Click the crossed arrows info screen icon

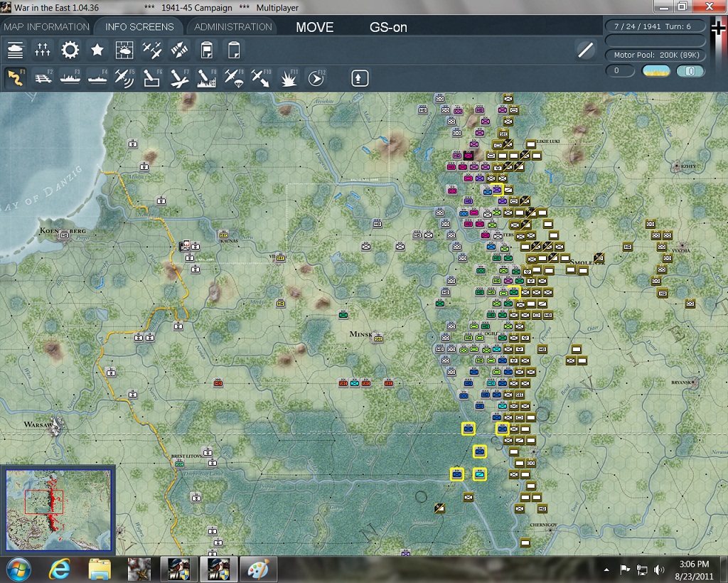[179, 50]
